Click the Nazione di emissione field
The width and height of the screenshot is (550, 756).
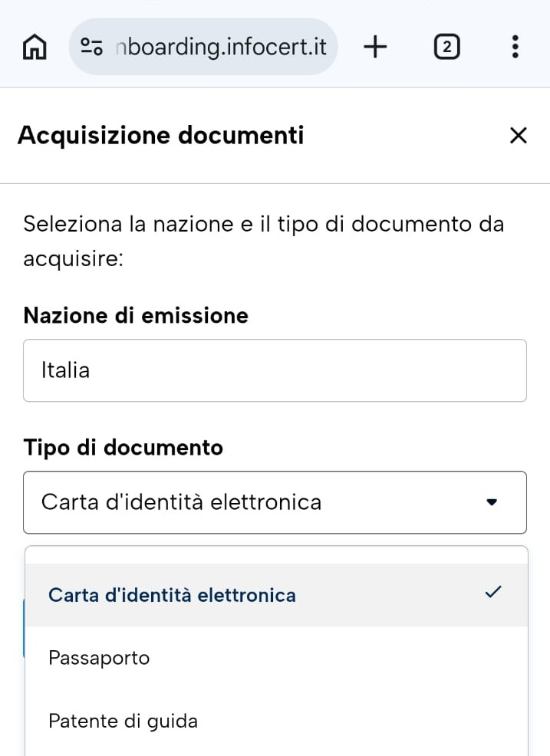275,370
